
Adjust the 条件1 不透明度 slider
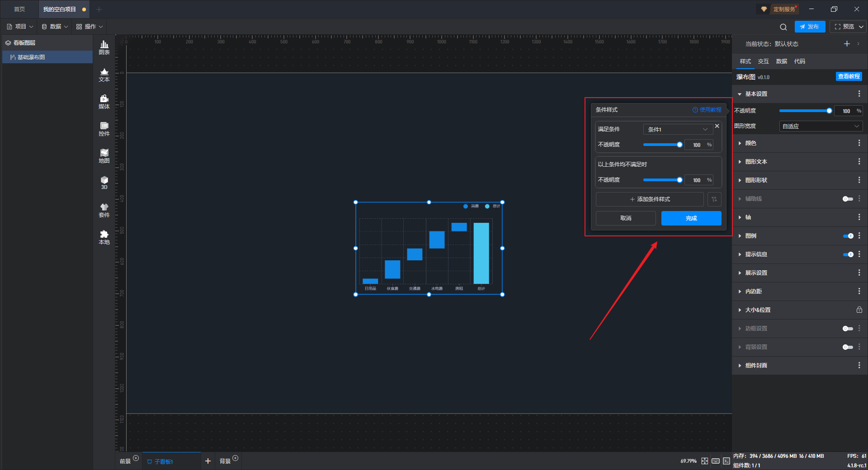click(x=663, y=145)
